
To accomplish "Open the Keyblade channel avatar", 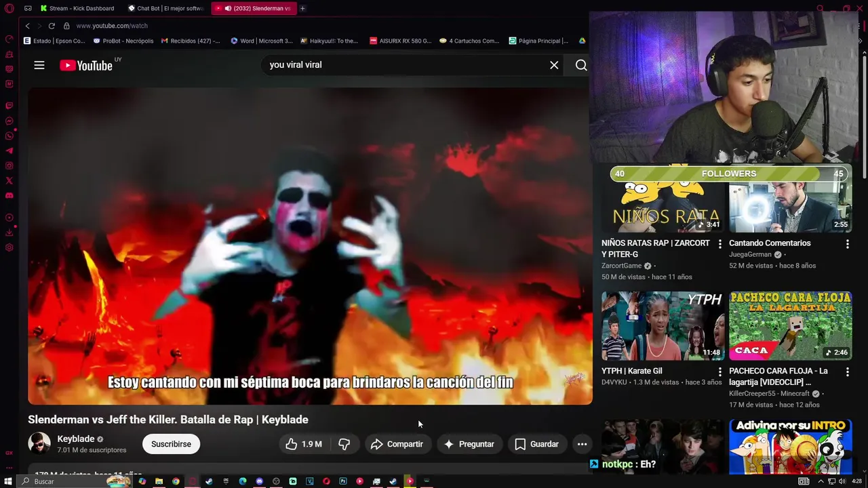I will (x=39, y=443).
